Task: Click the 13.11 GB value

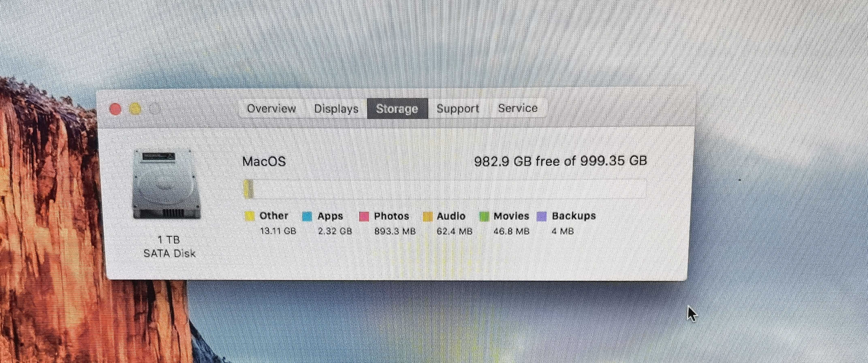Action: coord(278,231)
